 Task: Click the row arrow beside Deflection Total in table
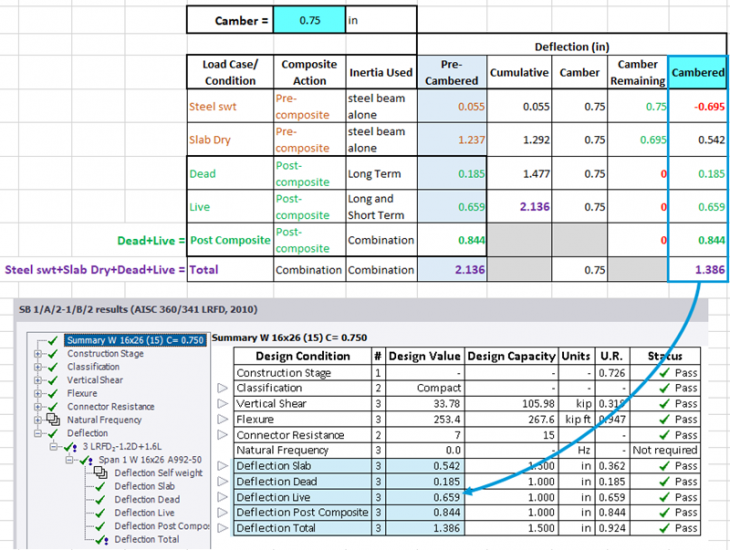click(x=223, y=528)
